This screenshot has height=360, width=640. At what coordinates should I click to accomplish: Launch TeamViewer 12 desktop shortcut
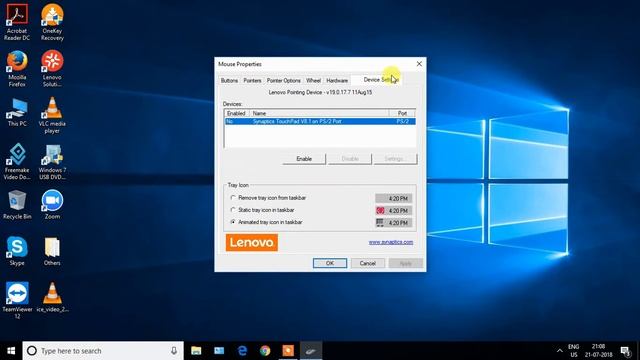(x=17, y=300)
